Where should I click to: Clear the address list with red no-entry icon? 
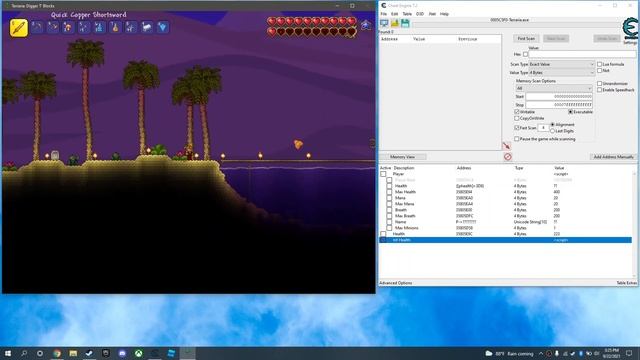[507, 157]
